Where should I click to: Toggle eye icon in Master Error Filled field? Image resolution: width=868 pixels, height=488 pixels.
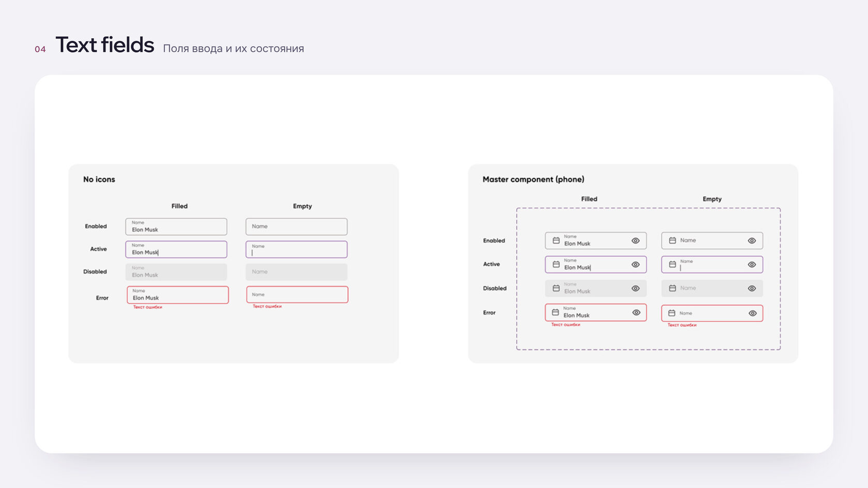click(636, 312)
